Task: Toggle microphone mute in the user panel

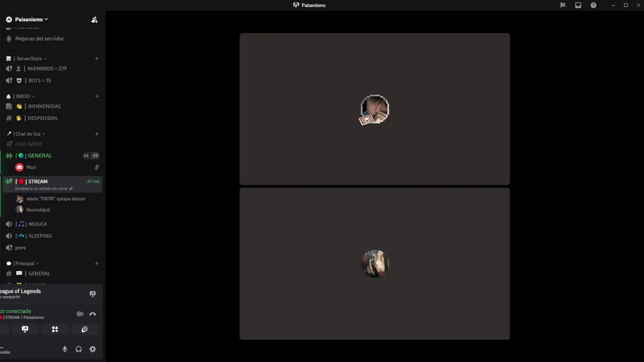Action: (64, 349)
